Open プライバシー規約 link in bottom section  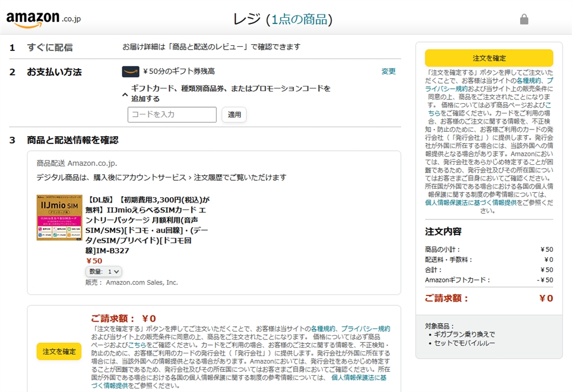click(365, 328)
